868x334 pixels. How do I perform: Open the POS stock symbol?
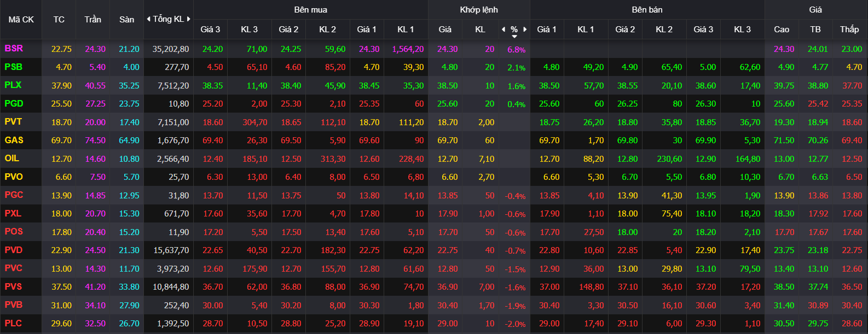pos(14,232)
